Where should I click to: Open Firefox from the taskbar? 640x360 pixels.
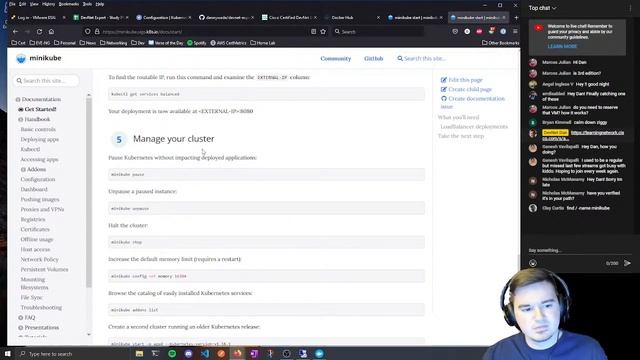[237, 353]
